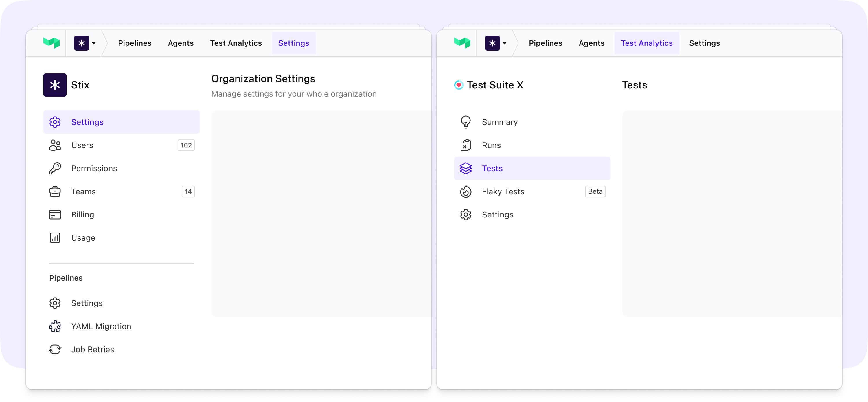Expand organization switcher in right window
Screen dimensions: 868x402
(x=496, y=43)
